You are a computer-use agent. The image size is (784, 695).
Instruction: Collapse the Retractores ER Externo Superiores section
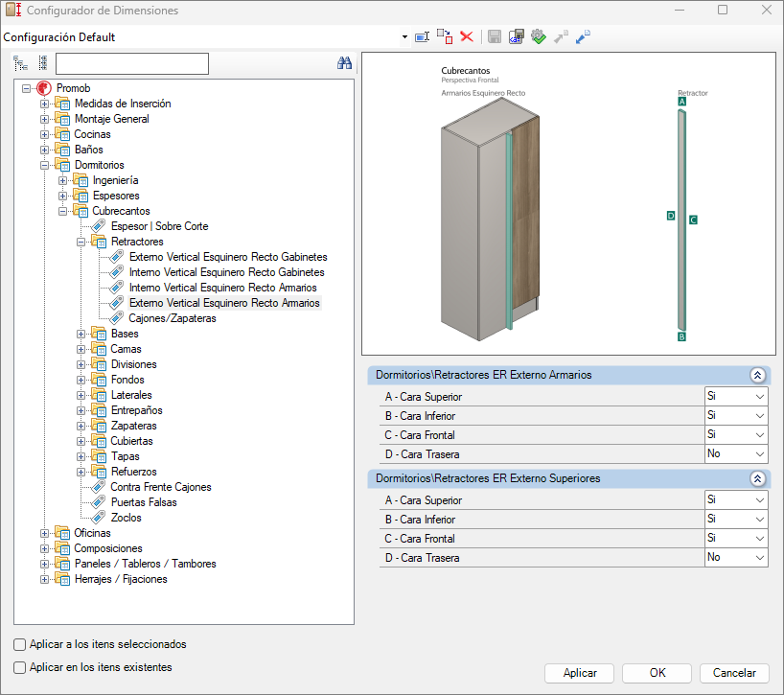click(756, 478)
